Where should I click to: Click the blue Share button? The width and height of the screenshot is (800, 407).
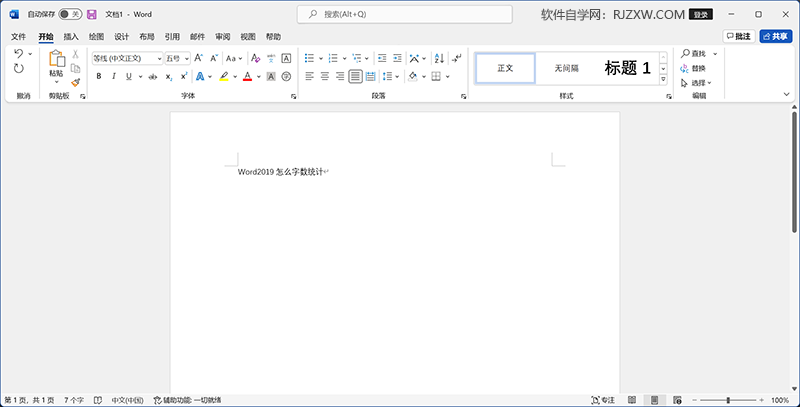776,36
